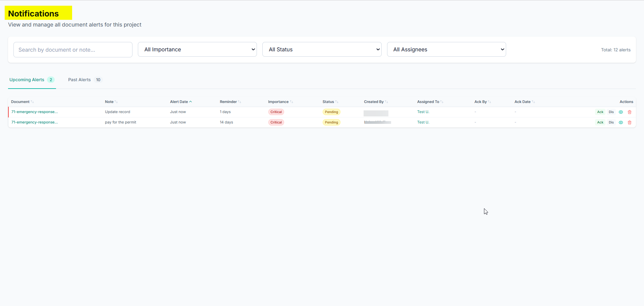Click the '1 days' reminder value
This screenshot has height=306, width=644.
coord(225,112)
